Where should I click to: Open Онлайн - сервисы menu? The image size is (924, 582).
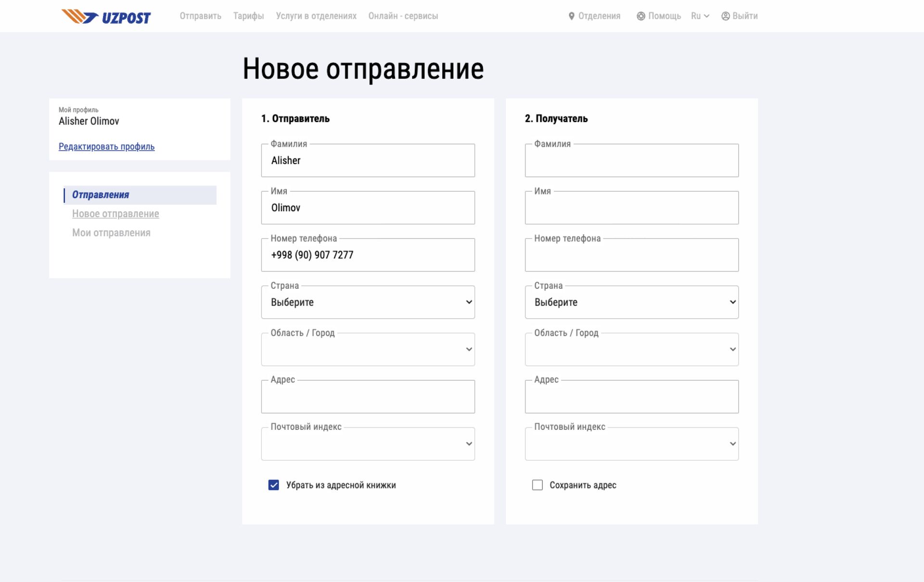[x=403, y=16]
